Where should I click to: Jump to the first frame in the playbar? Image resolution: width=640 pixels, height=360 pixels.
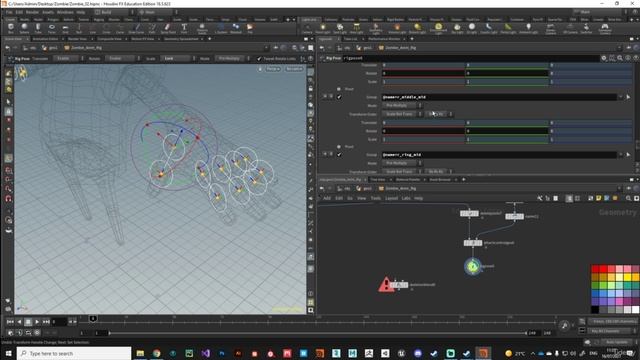(x=10, y=322)
